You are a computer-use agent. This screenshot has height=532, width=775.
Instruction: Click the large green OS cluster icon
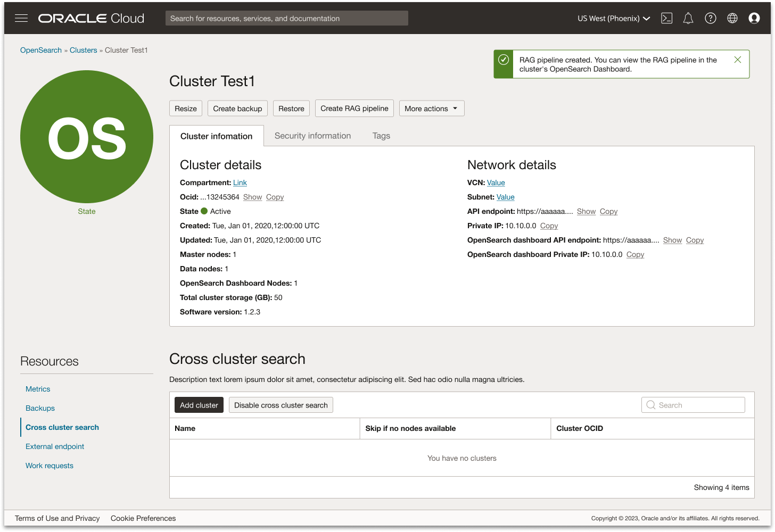87,137
